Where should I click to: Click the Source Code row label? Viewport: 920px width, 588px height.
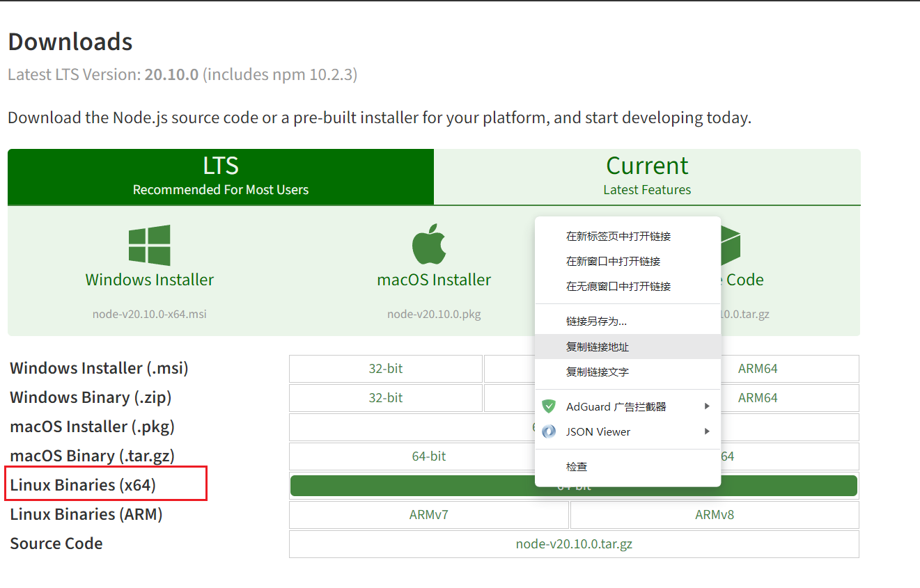(56, 543)
